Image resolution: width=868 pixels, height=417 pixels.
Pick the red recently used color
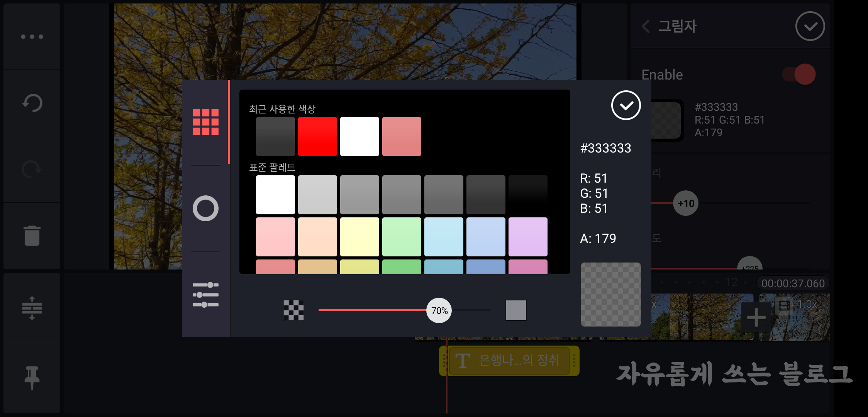(x=317, y=136)
